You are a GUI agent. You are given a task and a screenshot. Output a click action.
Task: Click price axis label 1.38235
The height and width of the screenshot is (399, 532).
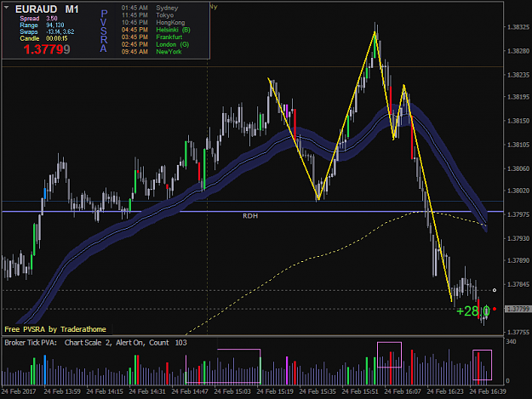(x=518, y=75)
